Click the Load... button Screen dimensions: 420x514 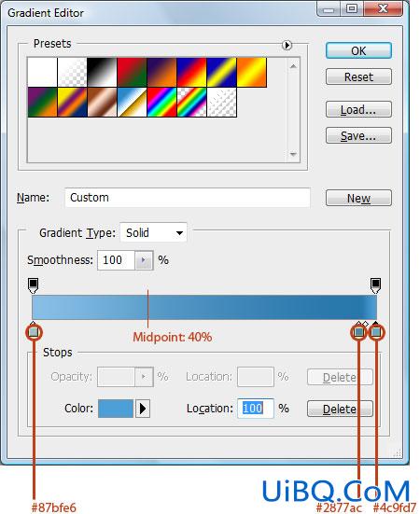pos(358,109)
